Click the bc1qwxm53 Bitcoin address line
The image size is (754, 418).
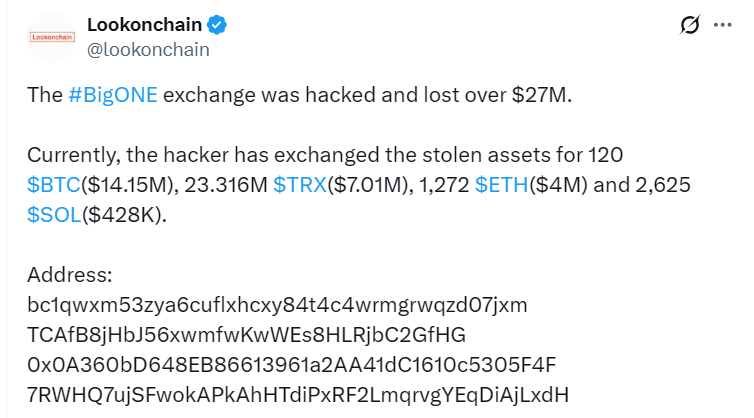(277, 305)
